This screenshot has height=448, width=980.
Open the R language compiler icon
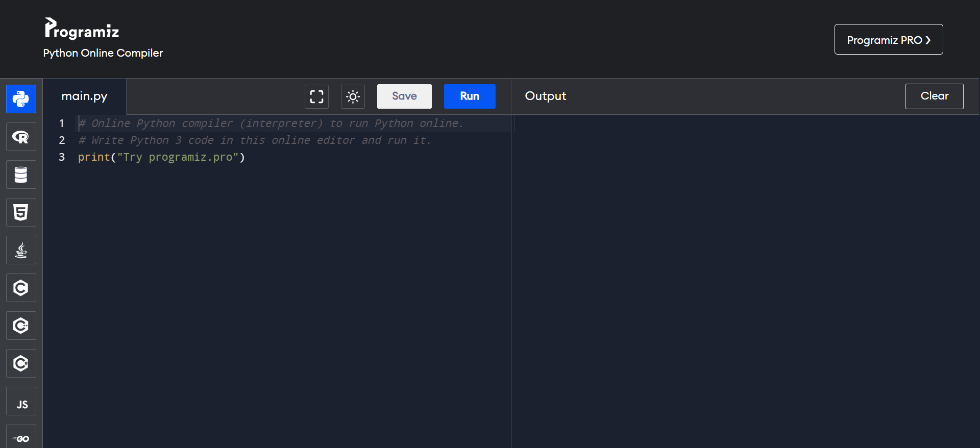[21, 137]
